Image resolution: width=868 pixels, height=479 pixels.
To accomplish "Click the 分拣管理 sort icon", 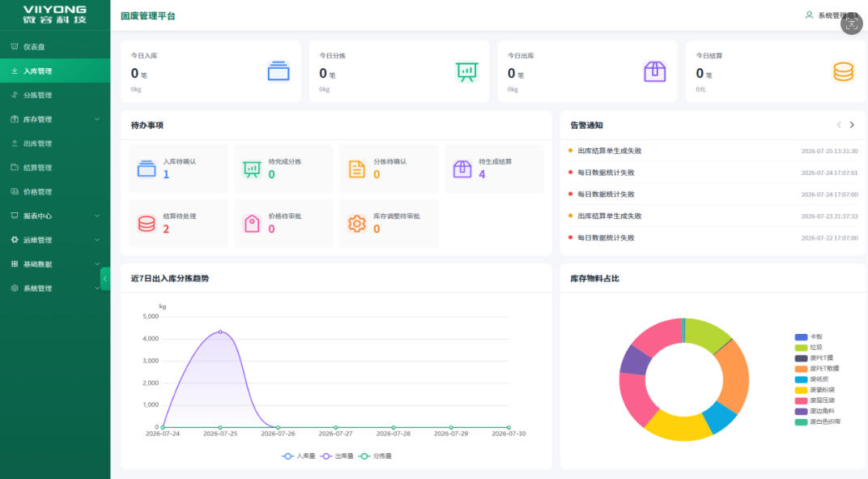I will (x=15, y=95).
